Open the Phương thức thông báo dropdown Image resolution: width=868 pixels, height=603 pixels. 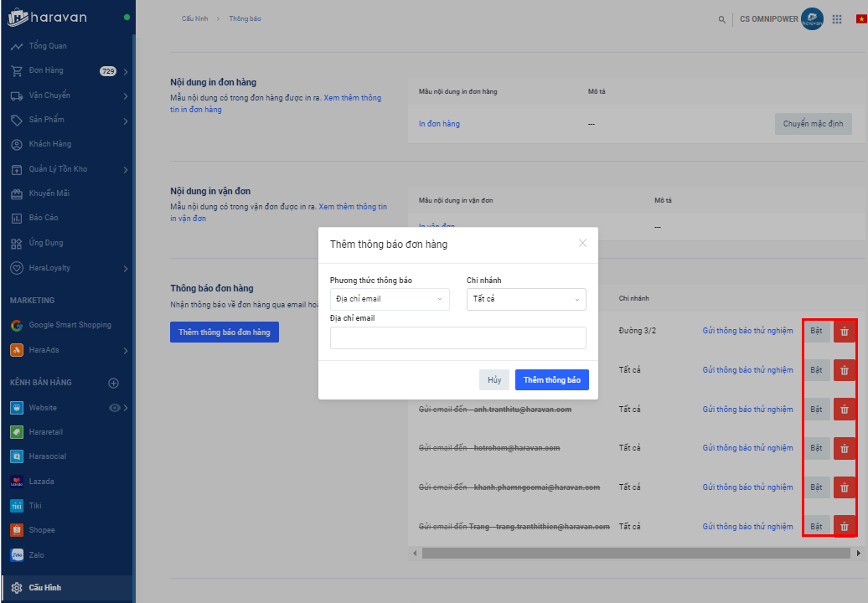click(390, 299)
